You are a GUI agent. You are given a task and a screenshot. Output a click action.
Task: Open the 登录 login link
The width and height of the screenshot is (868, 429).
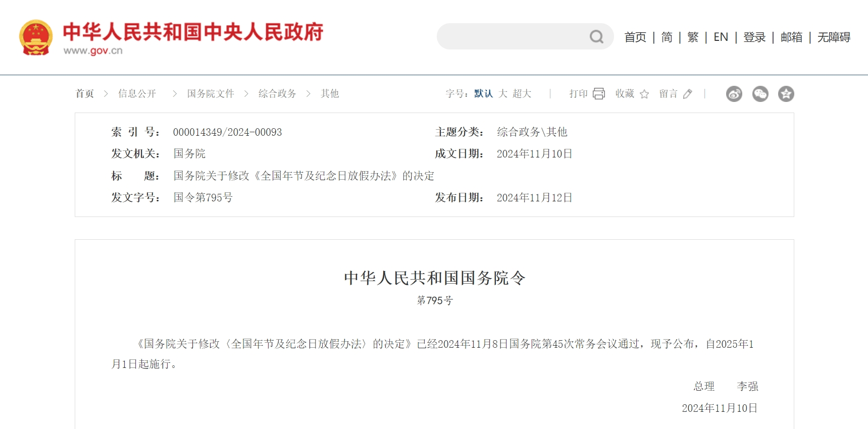(x=754, y=37)
